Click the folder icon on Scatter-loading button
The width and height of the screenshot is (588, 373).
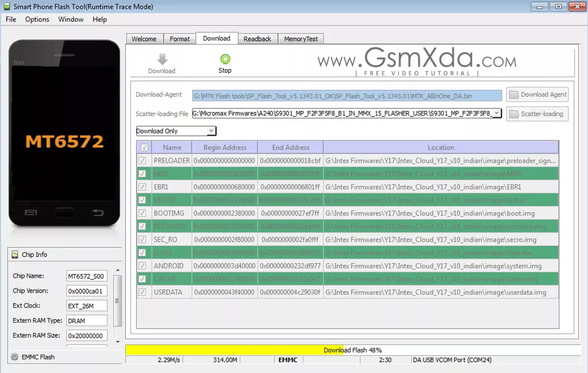coord(513,113)
